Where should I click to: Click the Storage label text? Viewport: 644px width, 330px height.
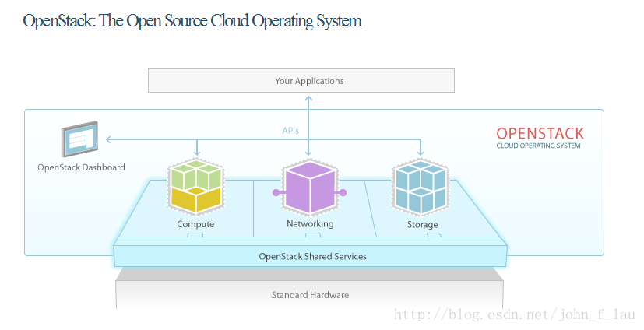(422, 224)
